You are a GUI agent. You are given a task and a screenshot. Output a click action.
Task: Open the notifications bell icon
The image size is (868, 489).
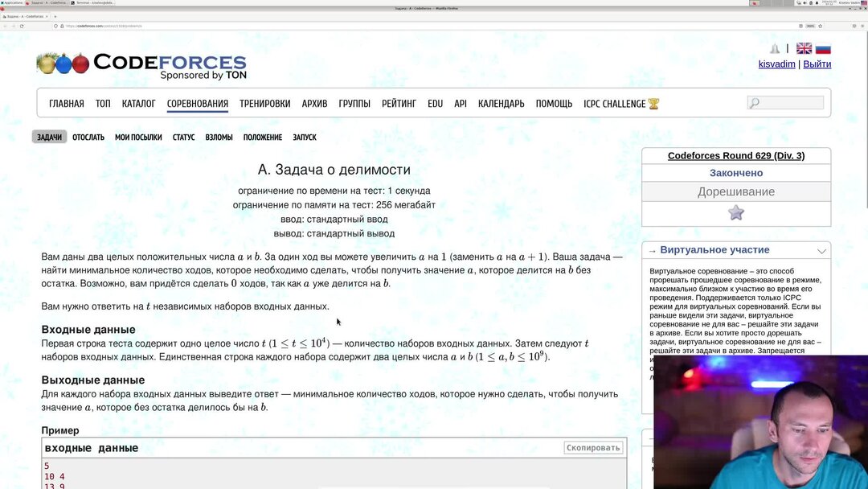775,49
